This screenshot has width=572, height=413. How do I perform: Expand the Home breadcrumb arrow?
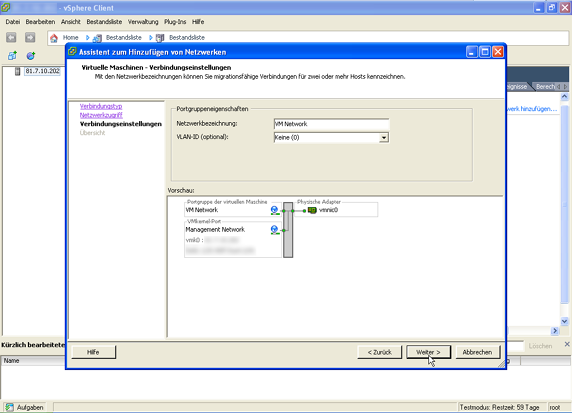click(x=88, y=38)
